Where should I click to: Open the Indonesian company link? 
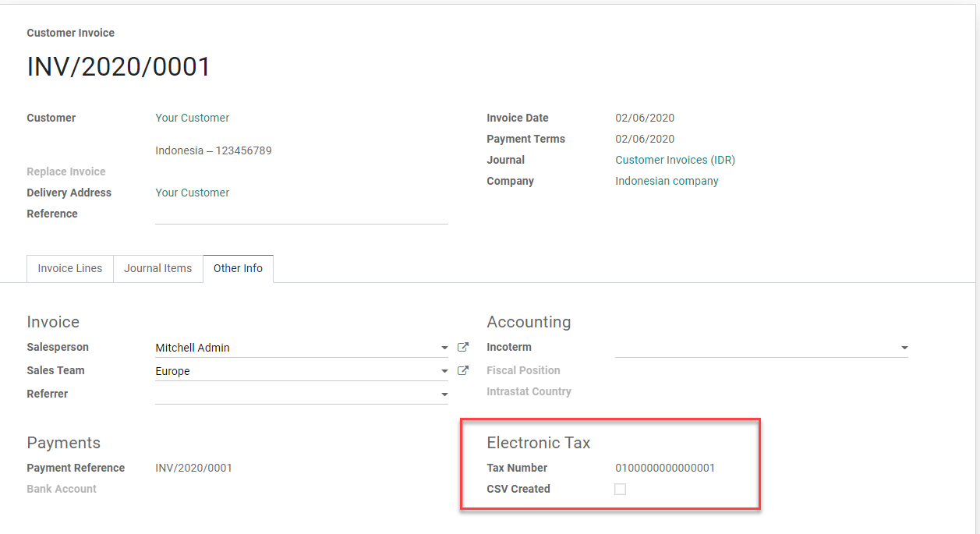tap(667, 181)
